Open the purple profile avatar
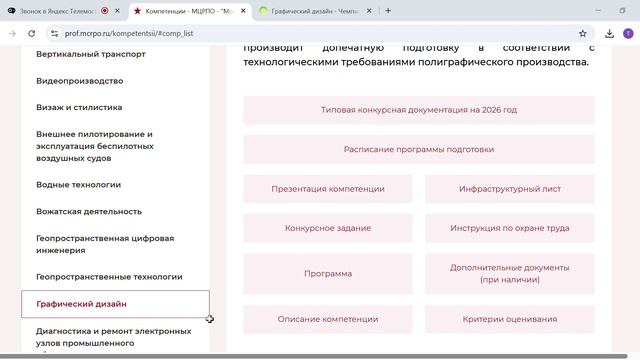The image size is (640, 360). [628, 33]
